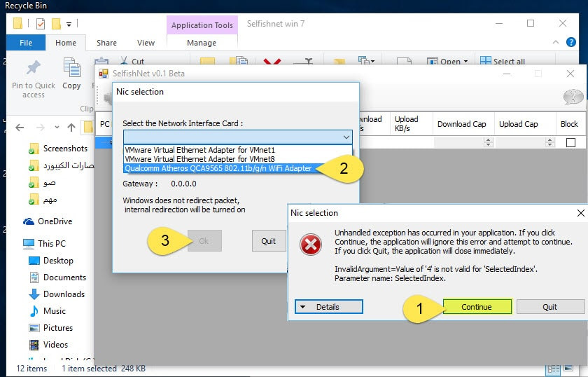588x377 pixels.
Task: Click Quit in the unhandled exception dialog
Action: point(550,307)
